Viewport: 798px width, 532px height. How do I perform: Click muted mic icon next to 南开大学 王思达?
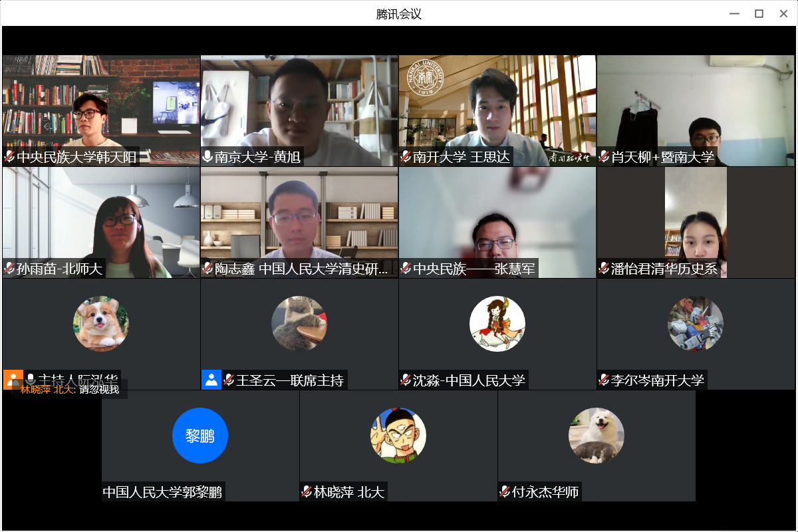click(406, 157)
